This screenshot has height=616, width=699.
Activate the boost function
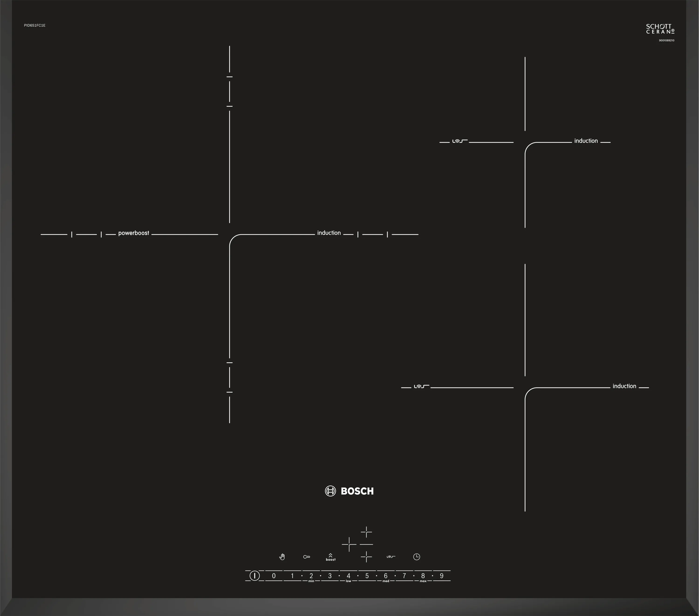pyautogui.click(x=330, y=557)
